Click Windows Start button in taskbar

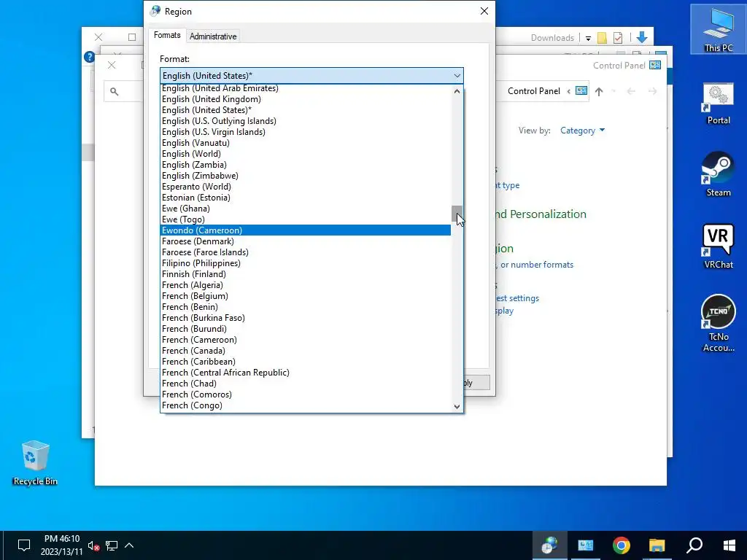pos(729,545)
